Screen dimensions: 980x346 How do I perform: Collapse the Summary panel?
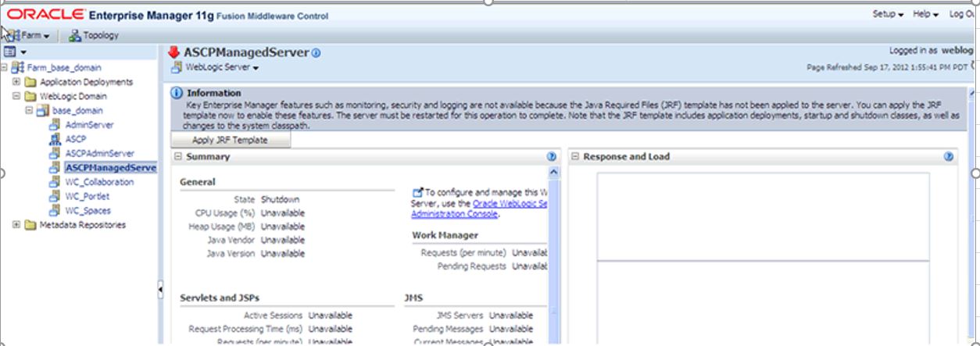(x=177, y=156)
